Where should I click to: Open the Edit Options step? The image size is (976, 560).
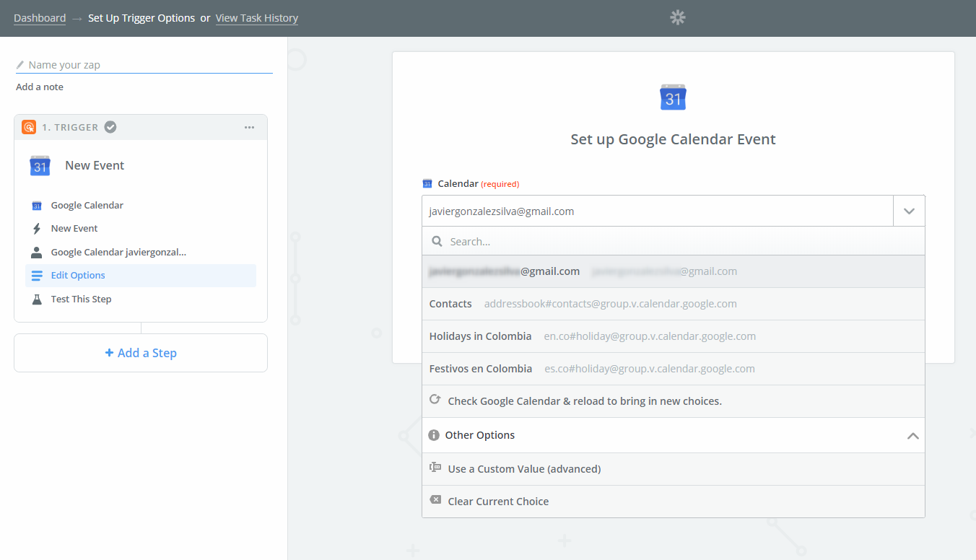click(78, 276)
